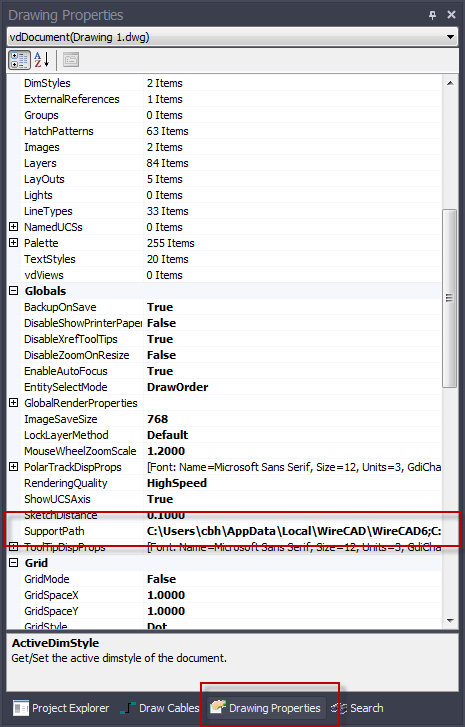Expand ToolTipDispProps
Screen dimensions: 465x727
point(14,547)
